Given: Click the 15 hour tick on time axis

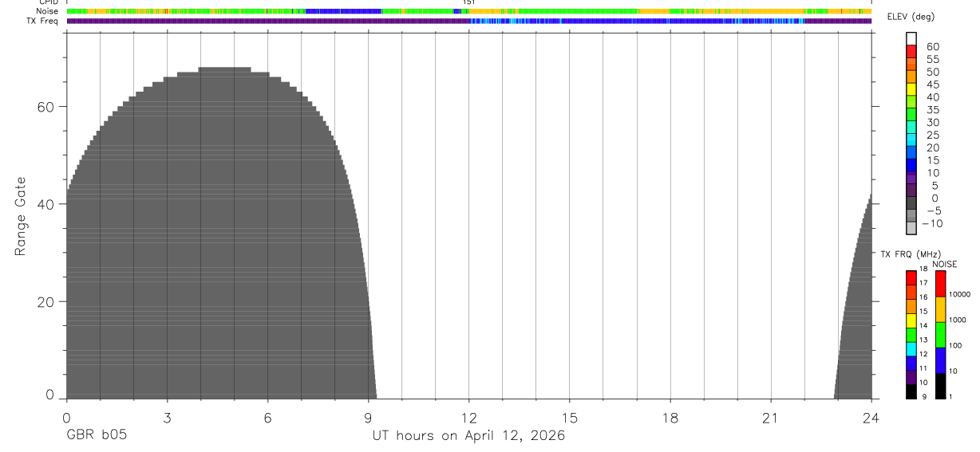Looking at the screenshot, I should 570,417.
